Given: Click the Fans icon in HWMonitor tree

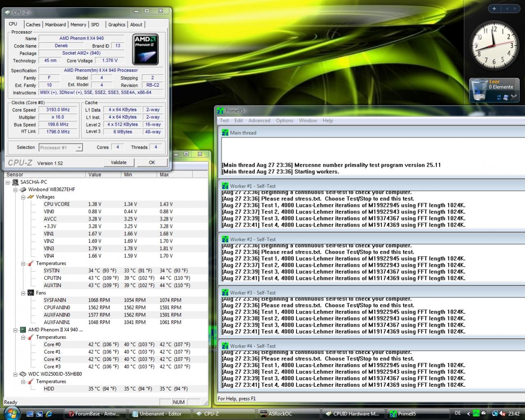Looking at the screenshot, I should tap(31, 293).
